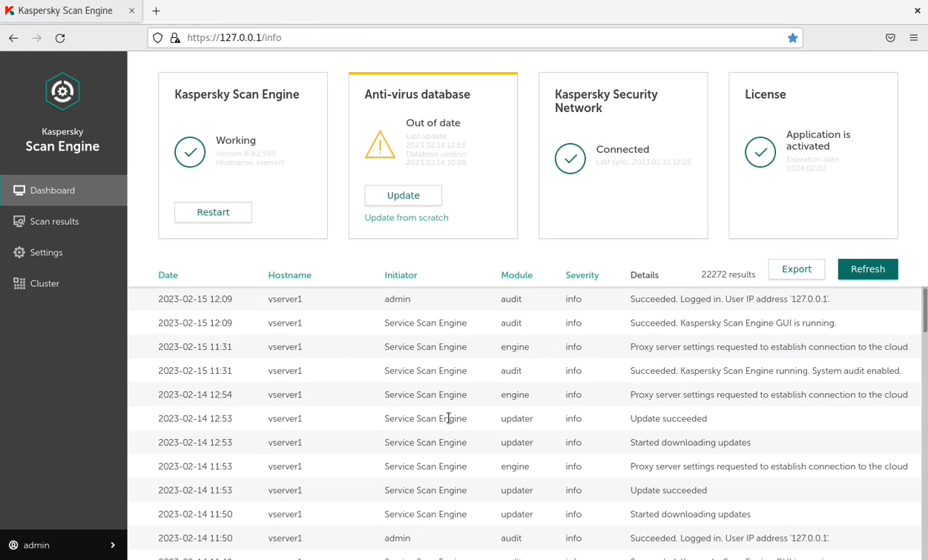Click the Dashboard monitor icon in sidebar

coord(19,191)
